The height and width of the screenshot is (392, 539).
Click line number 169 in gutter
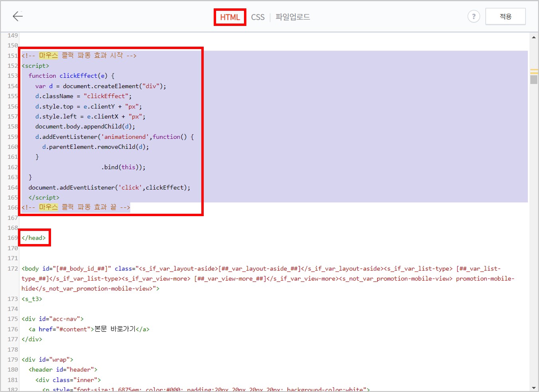[x=12, y=238]
